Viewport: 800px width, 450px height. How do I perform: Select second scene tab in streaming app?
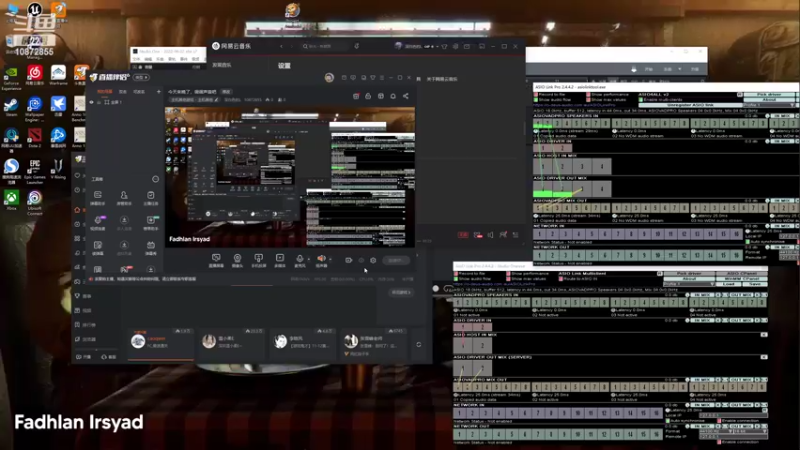(122, 92)
